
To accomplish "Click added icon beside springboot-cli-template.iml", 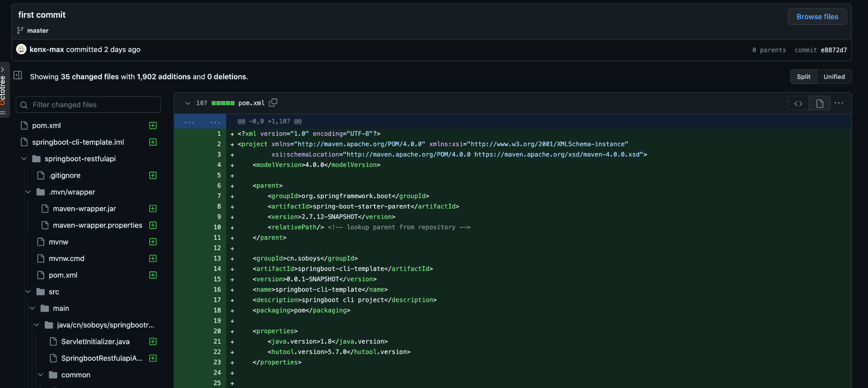I will [x=153, y=142].
